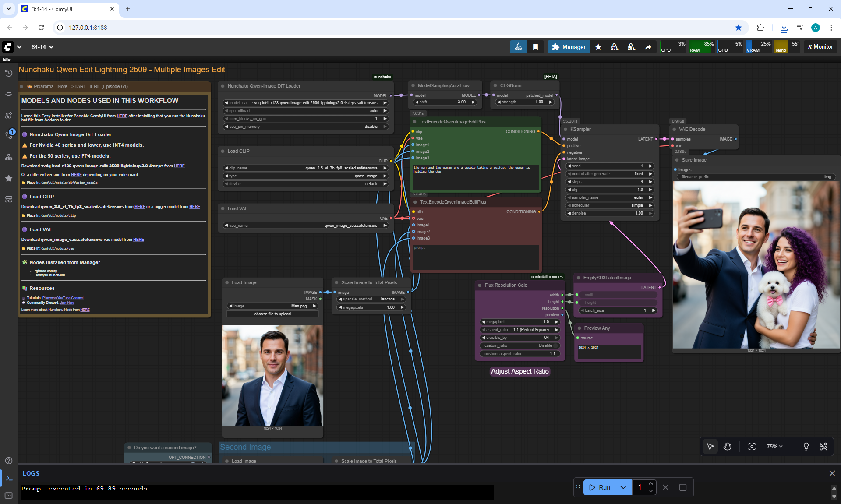Click the Man.png image preview thumbnail

coord(272,376)
